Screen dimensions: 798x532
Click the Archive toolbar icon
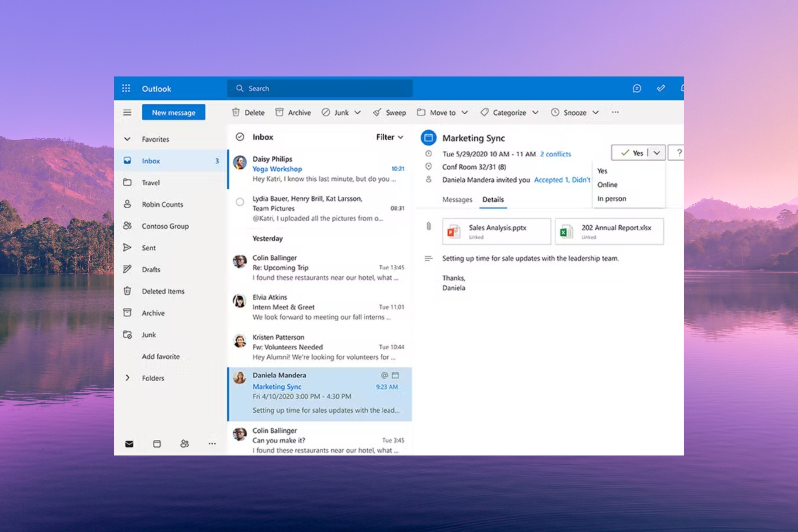coord(279,112)
